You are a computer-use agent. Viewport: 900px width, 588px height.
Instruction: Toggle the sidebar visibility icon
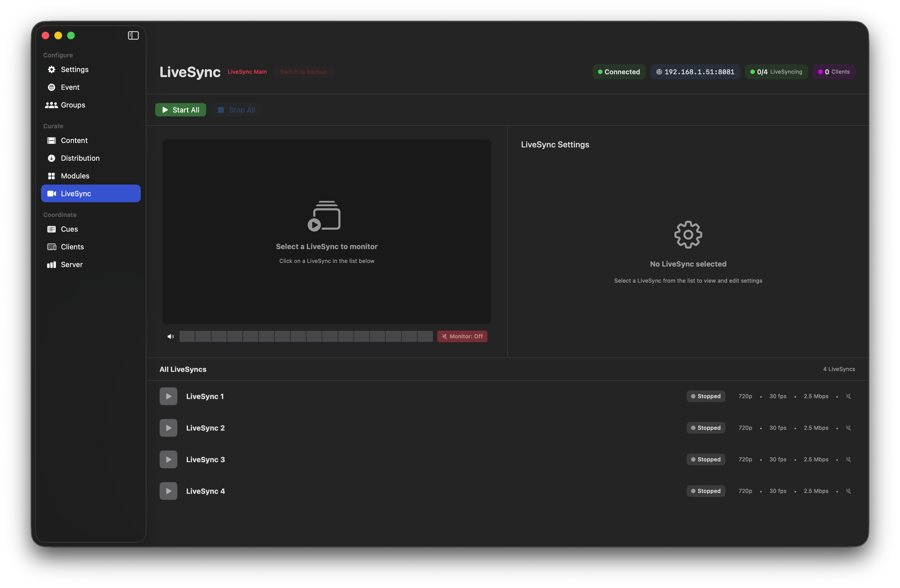pos(133,35)
